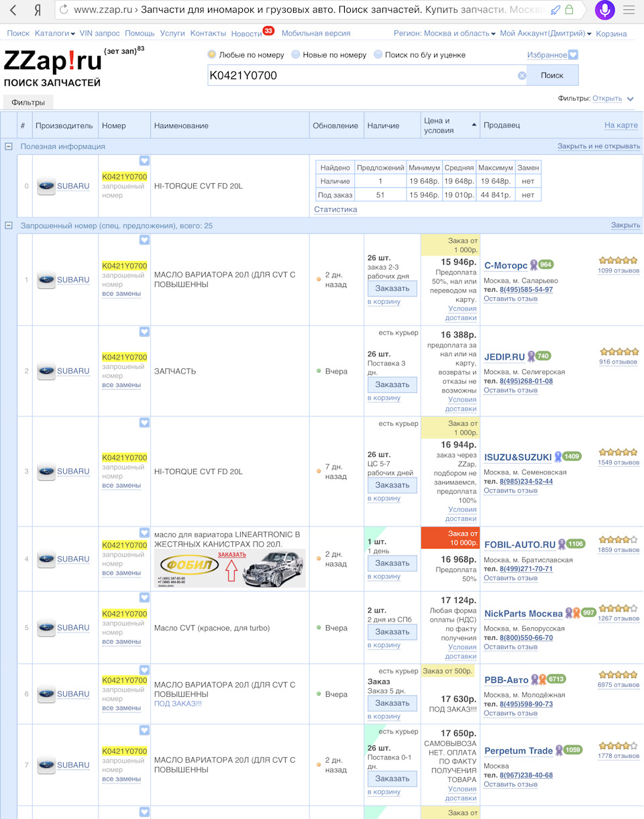Click FOBIL-AUTO.RU star rating

pos(618,539)
